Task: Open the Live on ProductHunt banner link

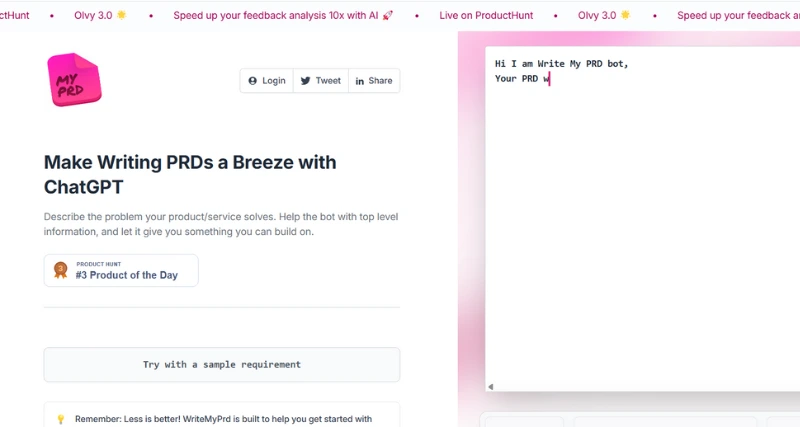Action: pyautogui.click(x=486, y=16)
